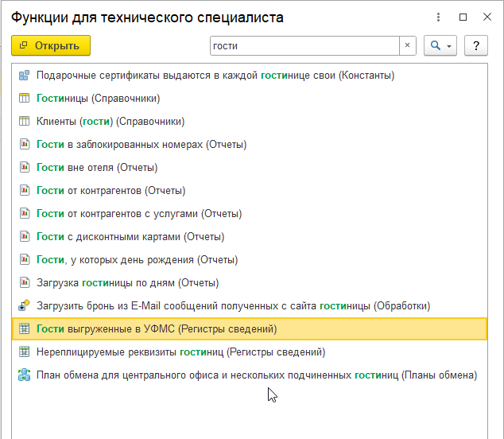This screenshot has height=439, width=504.
Task: Click exchange plan icon of План обмена
Action: [x=24, y=375]
